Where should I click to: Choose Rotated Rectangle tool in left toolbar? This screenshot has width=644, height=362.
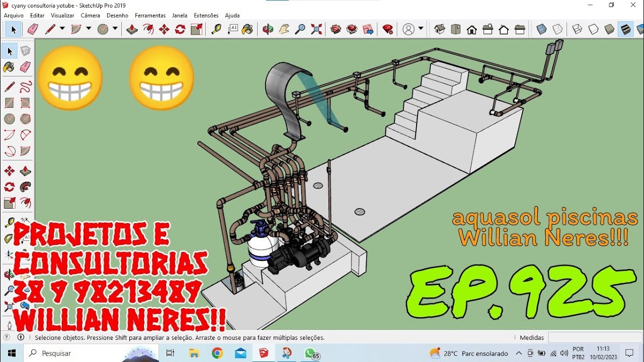click(25, 103)
